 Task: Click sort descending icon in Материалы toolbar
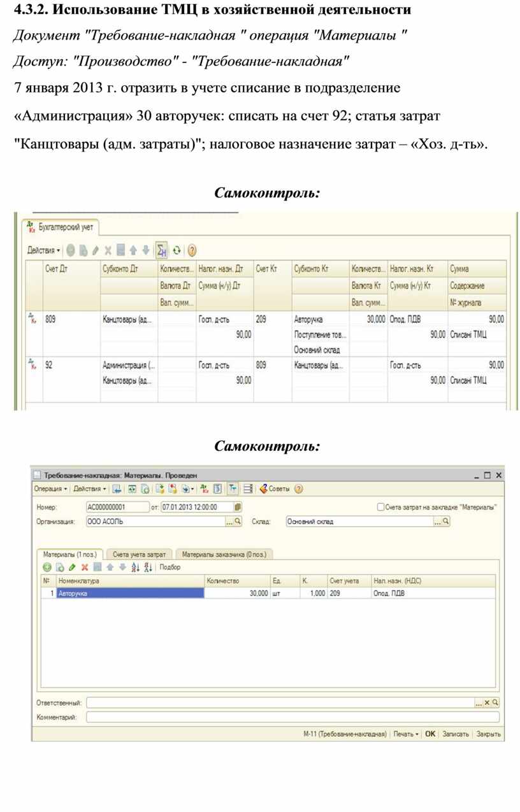coord(148,567)
